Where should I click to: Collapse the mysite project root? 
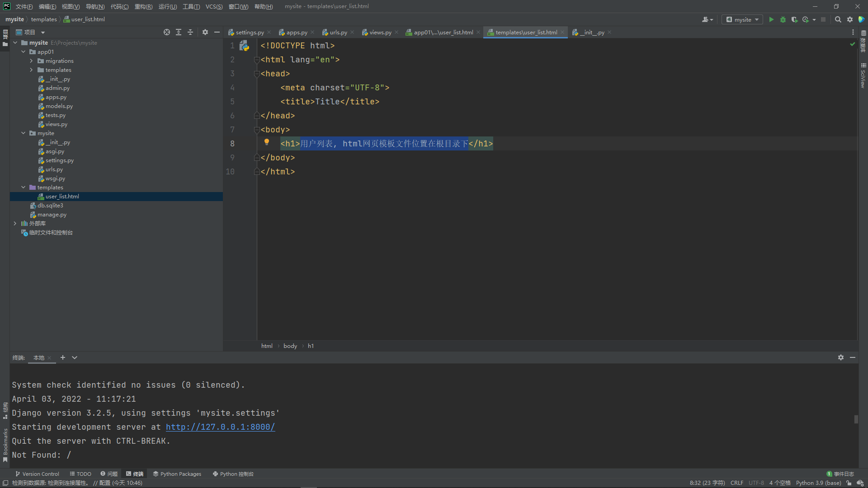tap(15, 43)
